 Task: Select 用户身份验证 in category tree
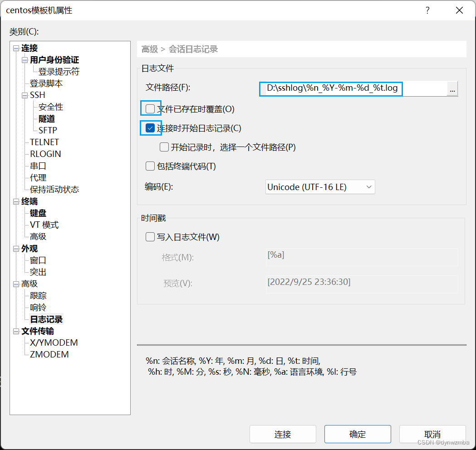[54, 60]
